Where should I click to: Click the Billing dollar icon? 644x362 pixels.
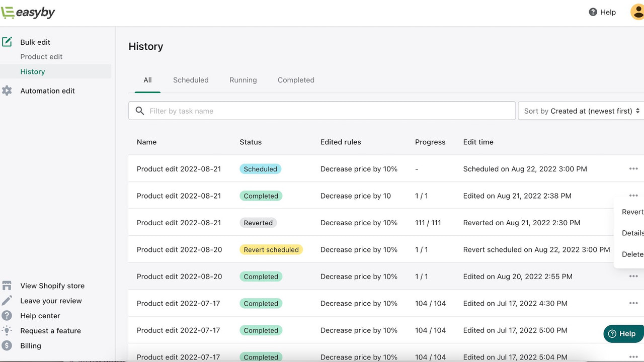click(x=8, y=345)
